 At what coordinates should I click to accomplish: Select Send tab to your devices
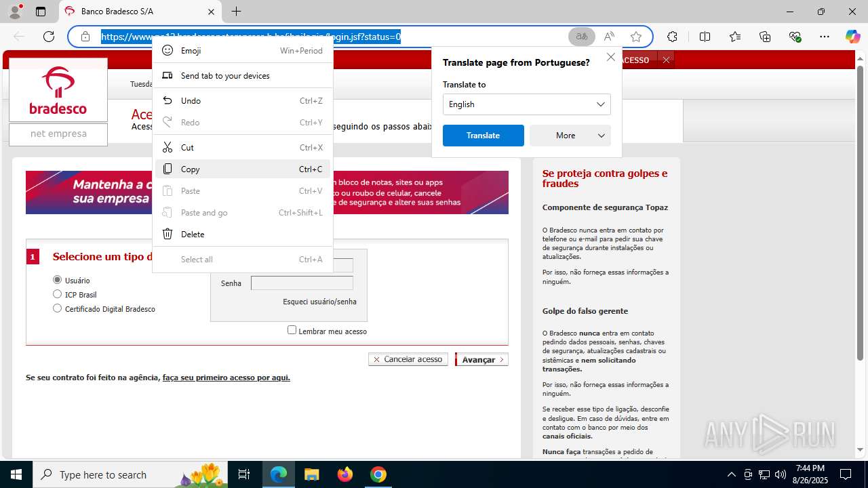pyautogui.click(x=243, y=76)
